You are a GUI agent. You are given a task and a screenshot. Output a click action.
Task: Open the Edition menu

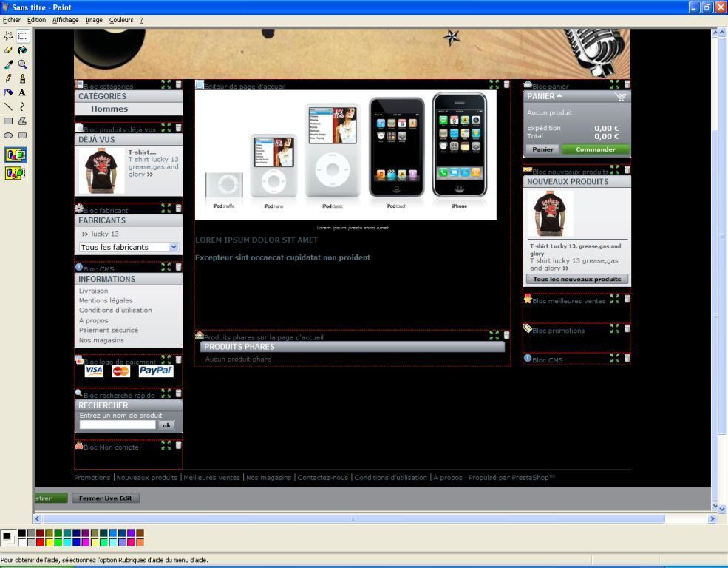click(36, 20)
